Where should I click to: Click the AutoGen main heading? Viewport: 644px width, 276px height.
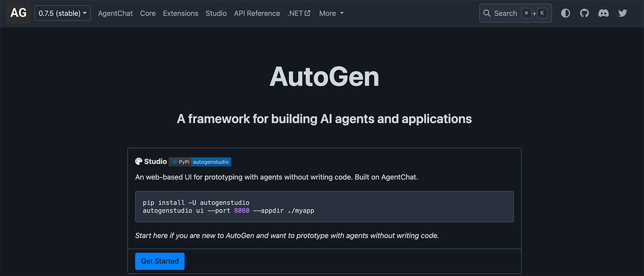(324, 77)
